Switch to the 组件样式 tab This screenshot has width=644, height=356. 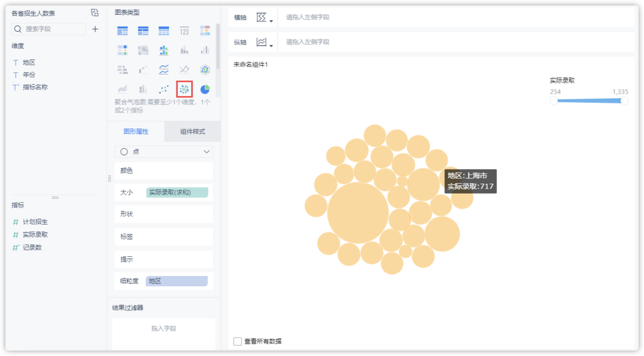192,131
